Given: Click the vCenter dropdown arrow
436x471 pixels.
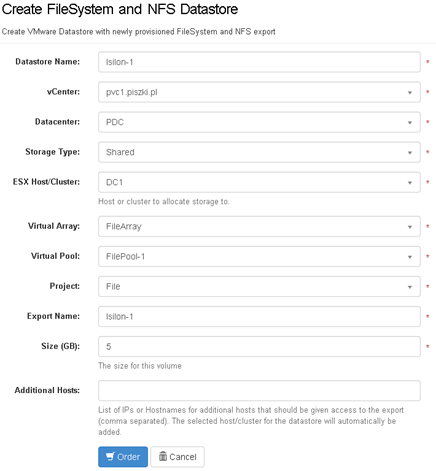Looking at the screenshot, I should tap(410, 93).
